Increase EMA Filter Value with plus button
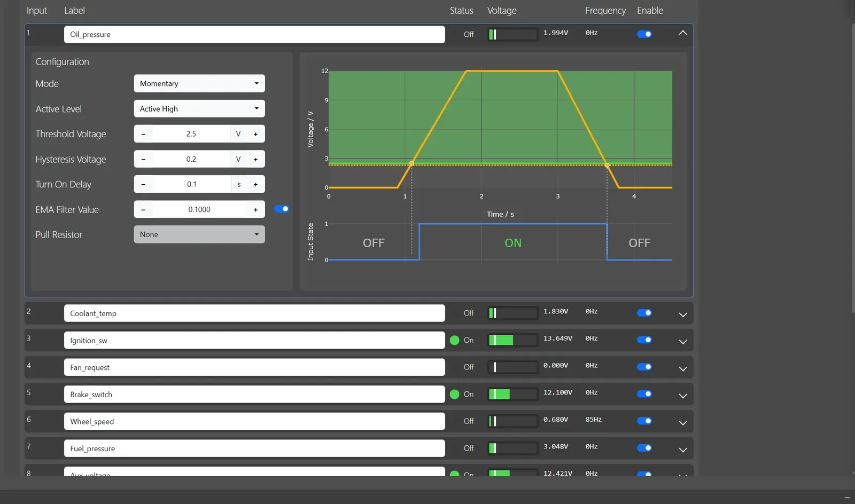The image size is (855, 504). tap(255, 209)
